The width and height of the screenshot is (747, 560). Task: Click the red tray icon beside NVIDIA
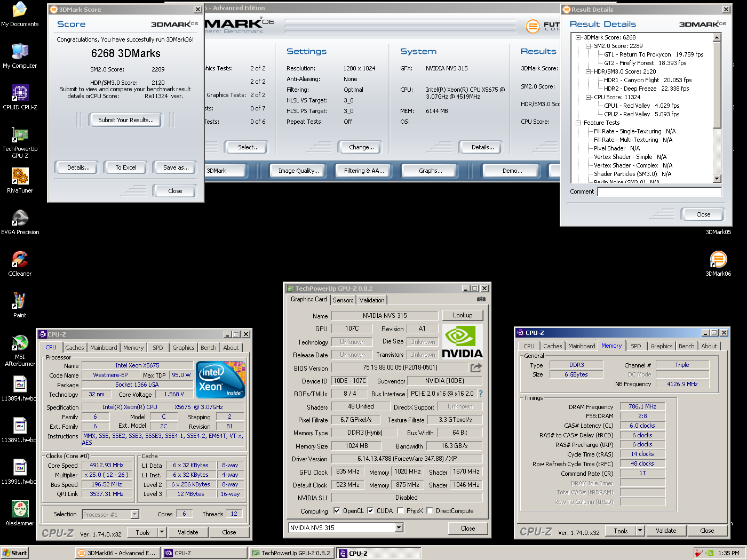pos(699,553)
